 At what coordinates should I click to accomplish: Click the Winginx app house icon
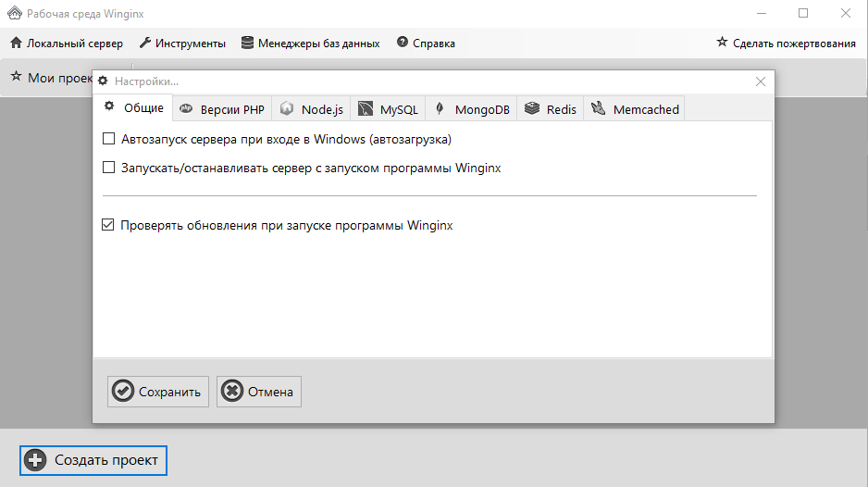coord(15,13)
